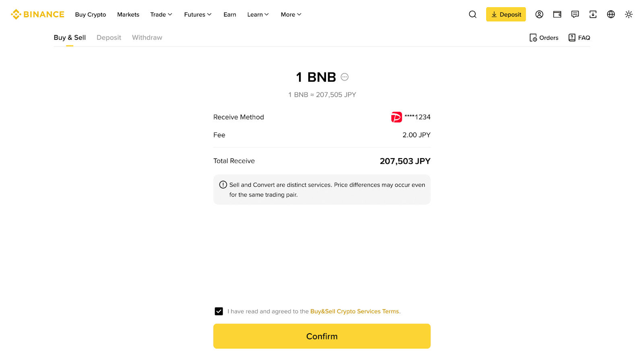Open the language globe icon
644x363 pixels.
pyautogui.click(x=611, y=14)
